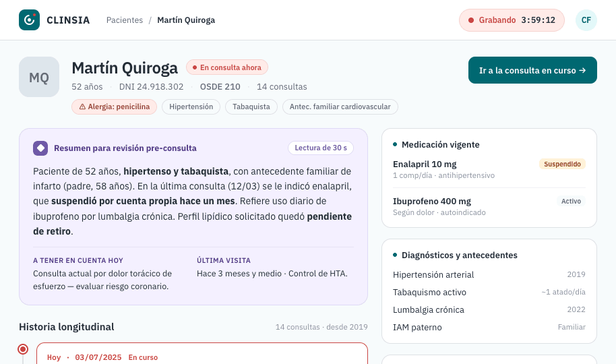The height and width of the screenshot is (364, 616).
Task: Select the IAM paterno row
Action: tap(489, 327)
